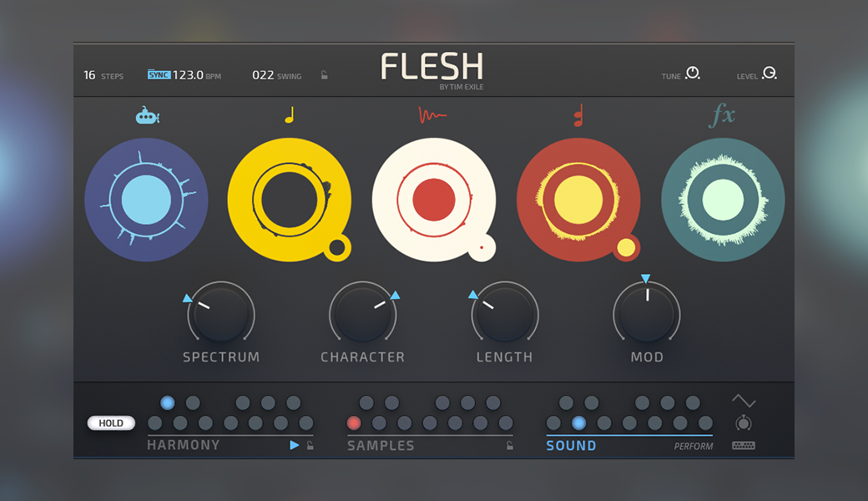868x501 pixels.
Task: Click the "BY TIM EXILE" text
Action: [x=462, y=87]
